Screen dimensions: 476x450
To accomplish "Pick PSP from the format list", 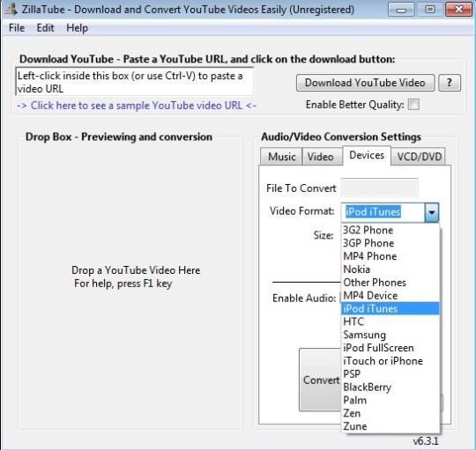I will 390,374.
